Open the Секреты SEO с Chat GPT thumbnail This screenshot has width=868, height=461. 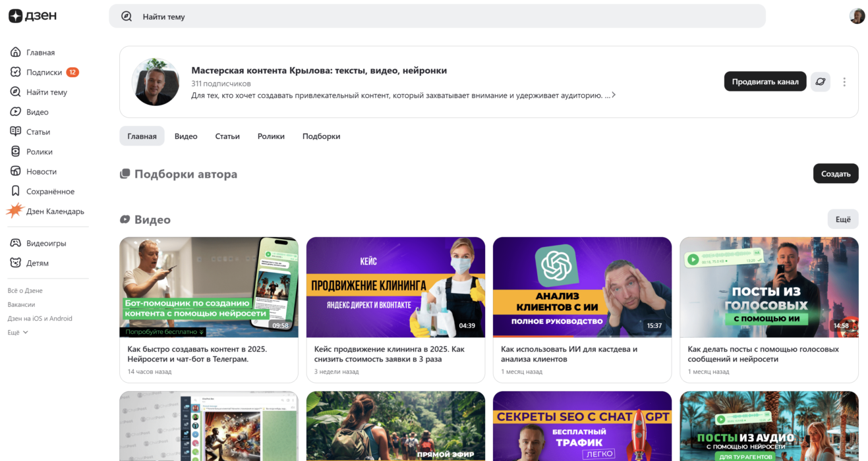pyautogui.click(x=582, y=426)
